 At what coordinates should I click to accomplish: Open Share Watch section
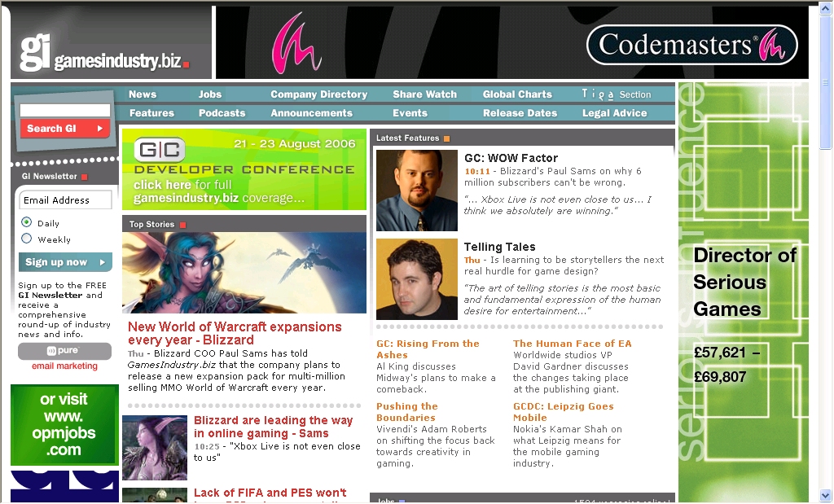(x=424, y=94)
